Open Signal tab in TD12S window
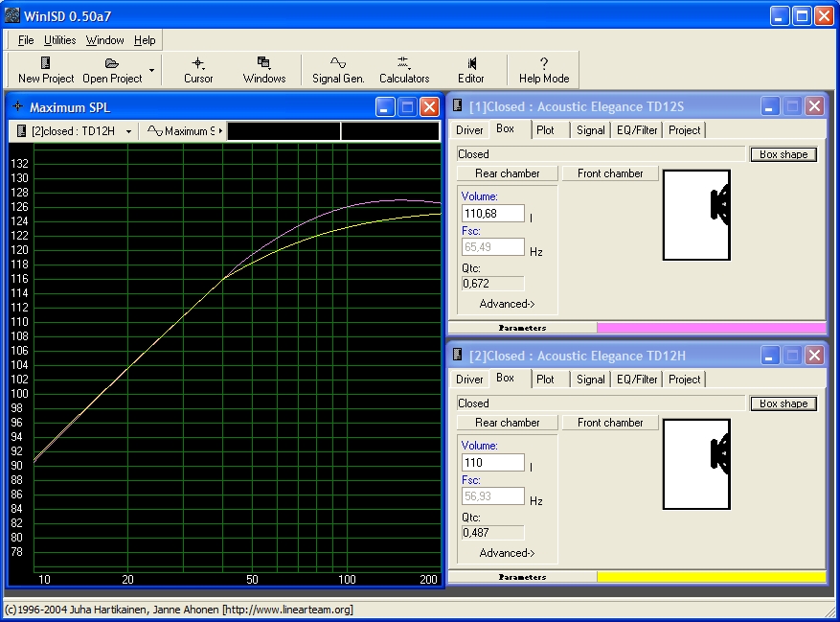This screenshot has width=840, height=622. [x=590, y=130]
